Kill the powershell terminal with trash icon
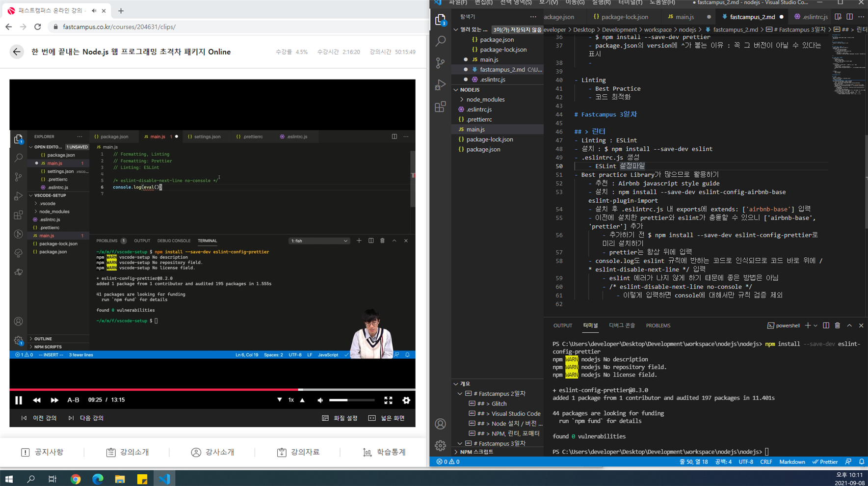The height and width of the screenshot is (486, 868). 838,325
